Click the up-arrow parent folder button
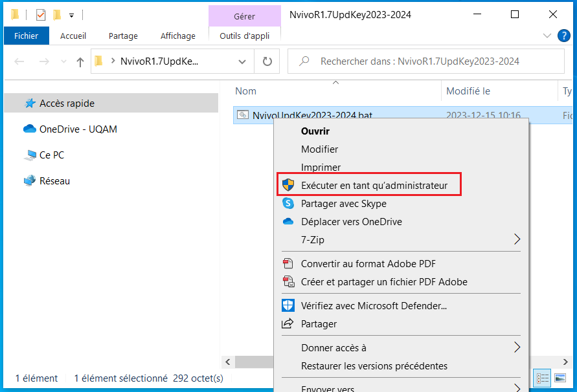The height and width of the screenshot is (392, 577). point(80,62)
